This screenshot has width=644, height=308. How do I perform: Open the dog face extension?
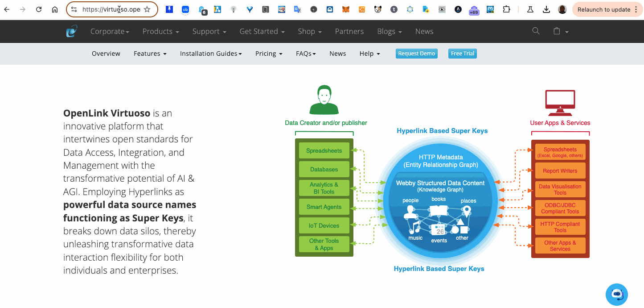378,9
